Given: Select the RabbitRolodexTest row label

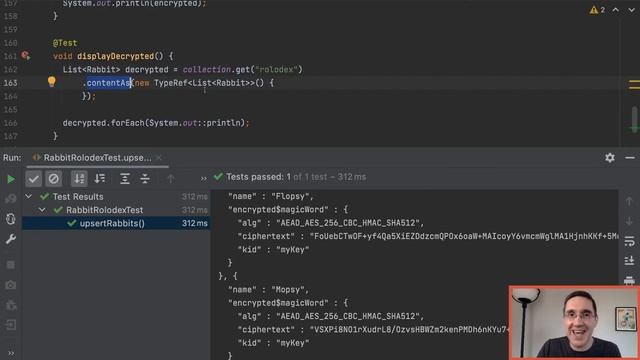Looking at the screenshot, I should tap(104, 210).
